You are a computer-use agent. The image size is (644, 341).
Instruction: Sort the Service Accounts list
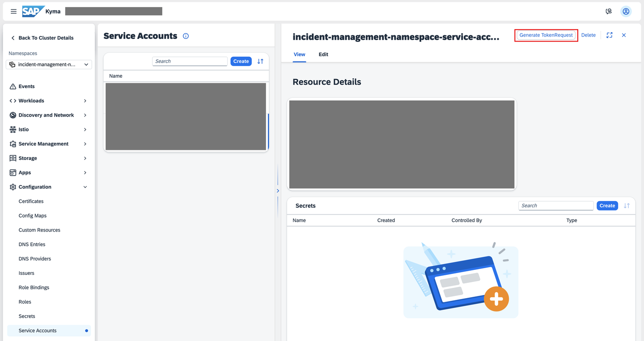click(x=260, y=61)
